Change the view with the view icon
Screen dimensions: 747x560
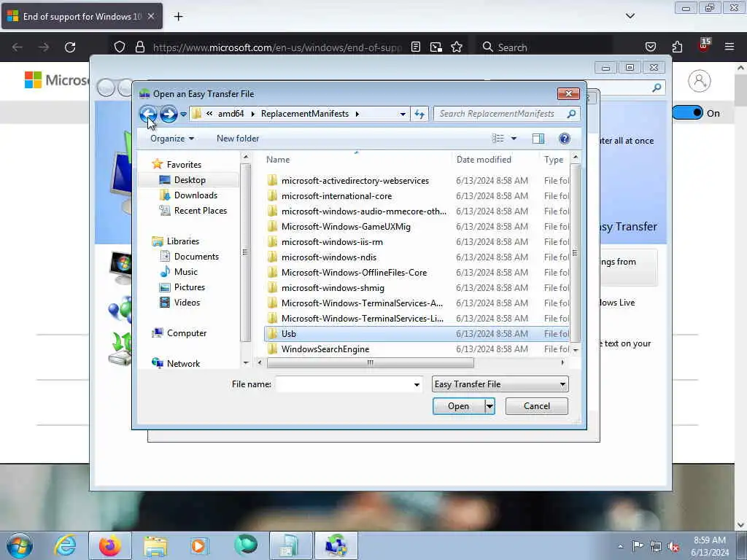tap(498, 139)
